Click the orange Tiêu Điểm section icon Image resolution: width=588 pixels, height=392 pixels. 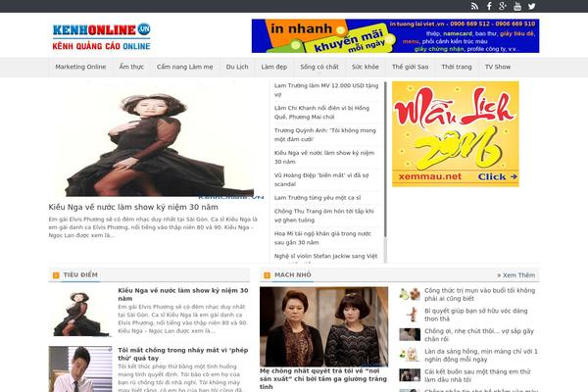click(56, 275)
